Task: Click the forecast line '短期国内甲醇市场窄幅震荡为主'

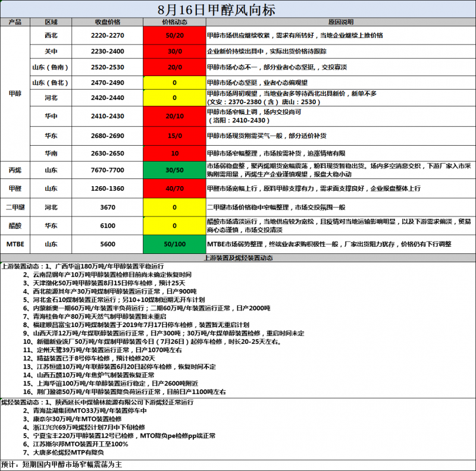Action: (72, 464)
